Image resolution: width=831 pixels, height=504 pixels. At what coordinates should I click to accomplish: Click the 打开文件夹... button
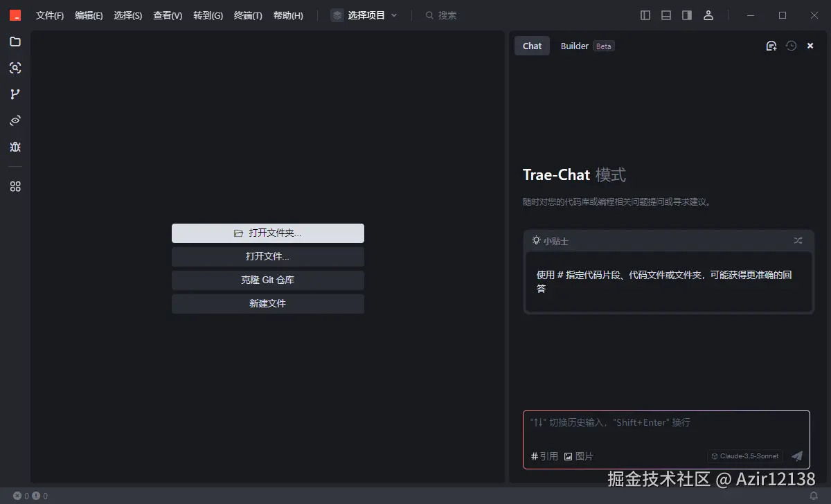(x=268, y=233)
